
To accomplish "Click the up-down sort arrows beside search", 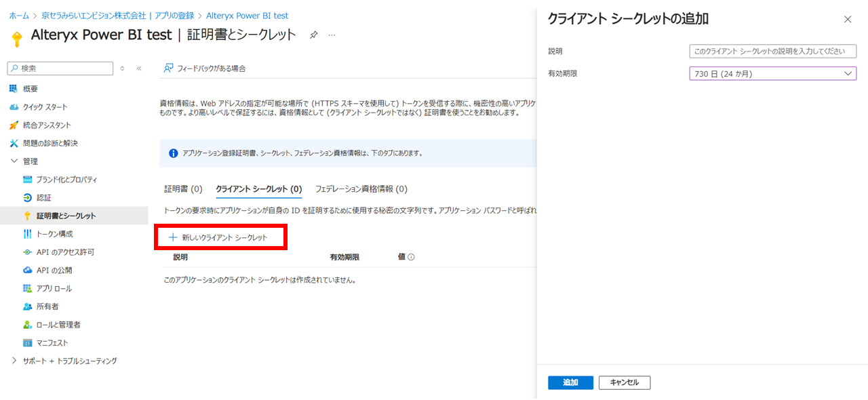I will (x=123, y=68).
